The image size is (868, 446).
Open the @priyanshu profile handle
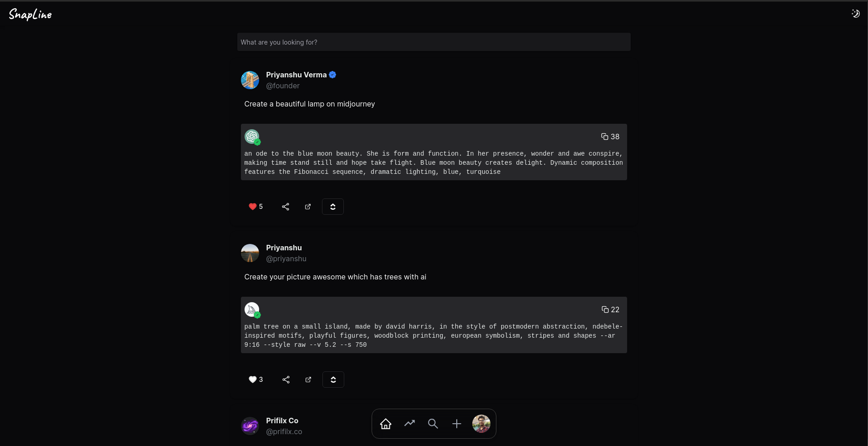pos(286,258)
